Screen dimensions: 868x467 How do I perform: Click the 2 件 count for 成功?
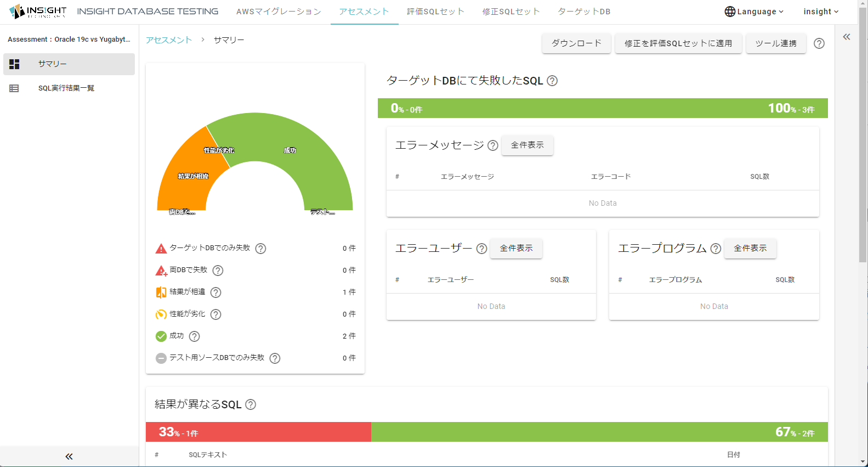pyautogui.click(x=349, y=336)
